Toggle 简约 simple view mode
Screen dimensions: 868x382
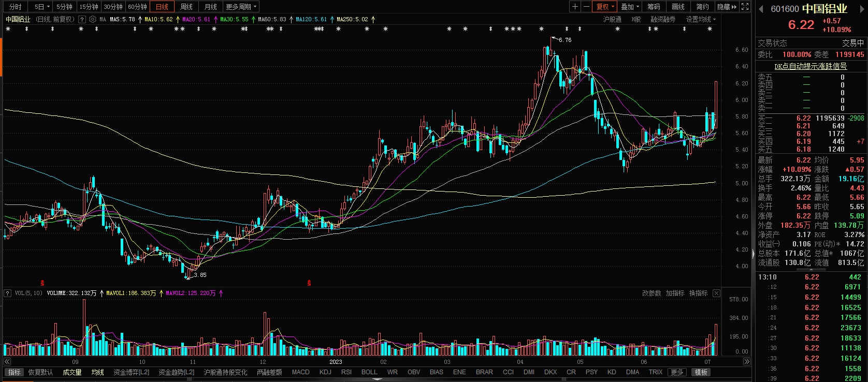pyautogui.click(x=702, y=7)
